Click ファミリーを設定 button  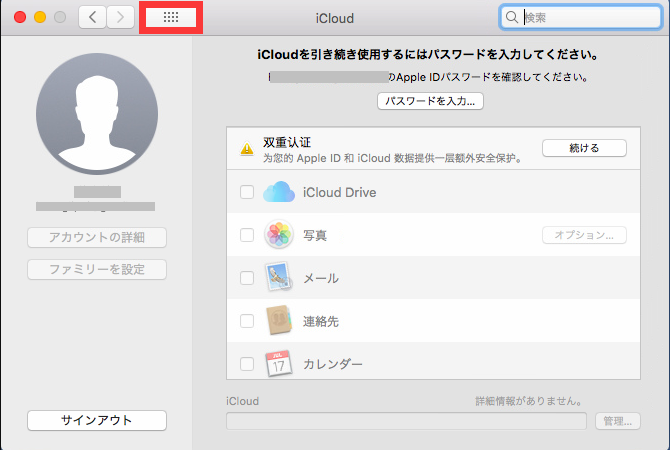[97, 269]
